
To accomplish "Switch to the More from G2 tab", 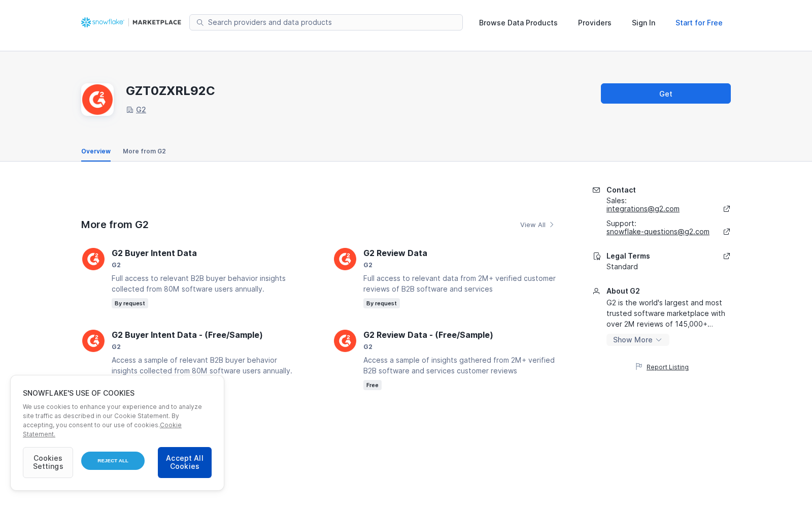I will 144,151.
